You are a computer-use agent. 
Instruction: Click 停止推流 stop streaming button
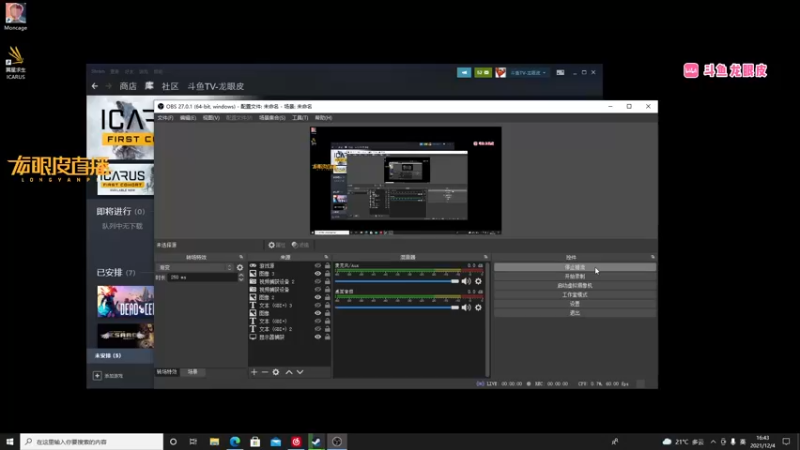(x=574, y=267)
